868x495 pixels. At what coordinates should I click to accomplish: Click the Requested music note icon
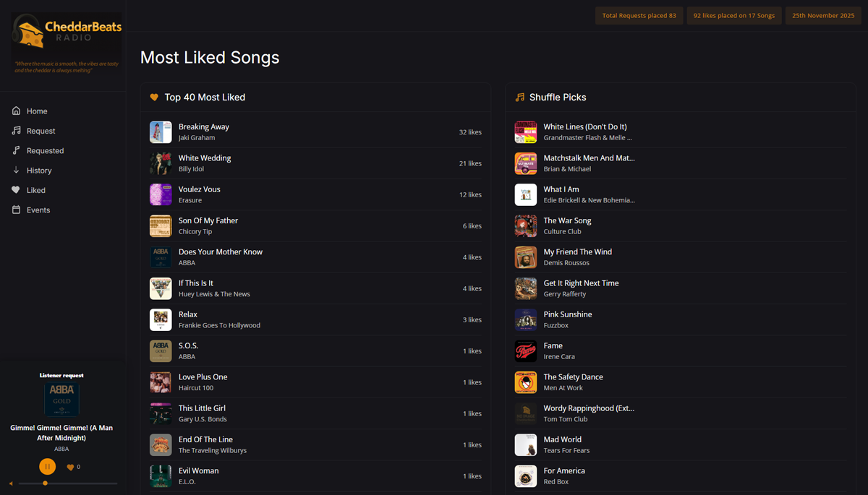pos(16,150)
